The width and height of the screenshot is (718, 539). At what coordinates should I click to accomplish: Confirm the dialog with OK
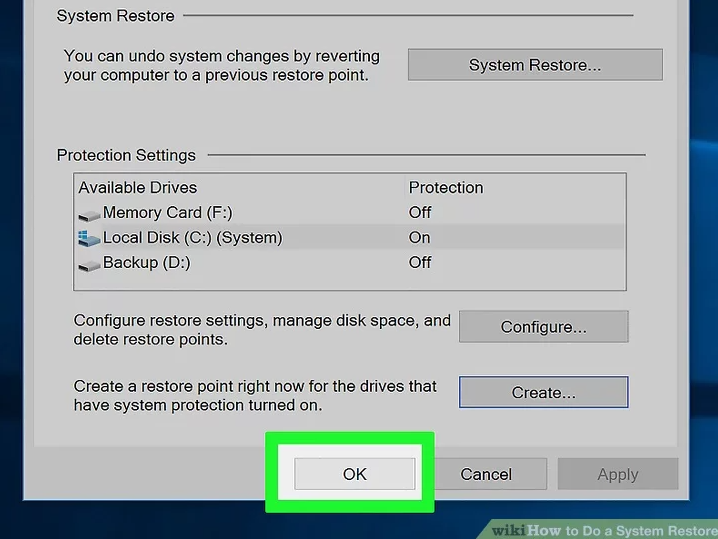click(355, 474)
